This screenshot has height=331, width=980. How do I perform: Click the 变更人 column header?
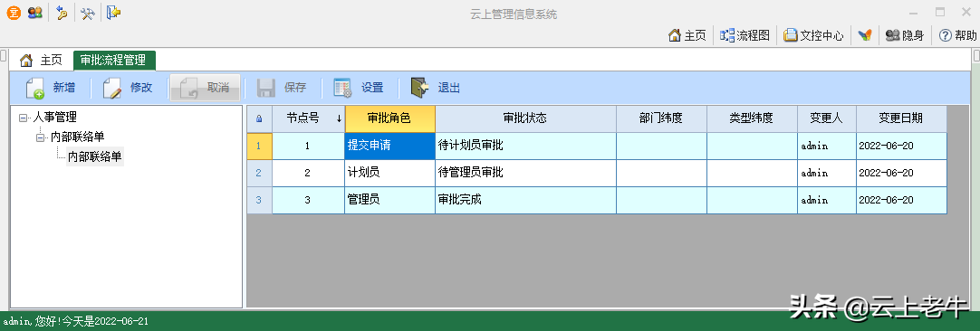click(827, 118)
